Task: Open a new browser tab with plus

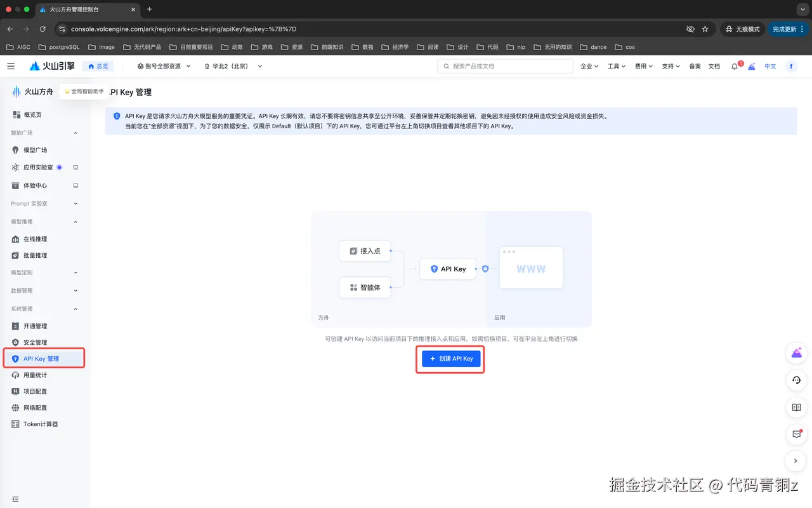Action: [x=150, y=10]
